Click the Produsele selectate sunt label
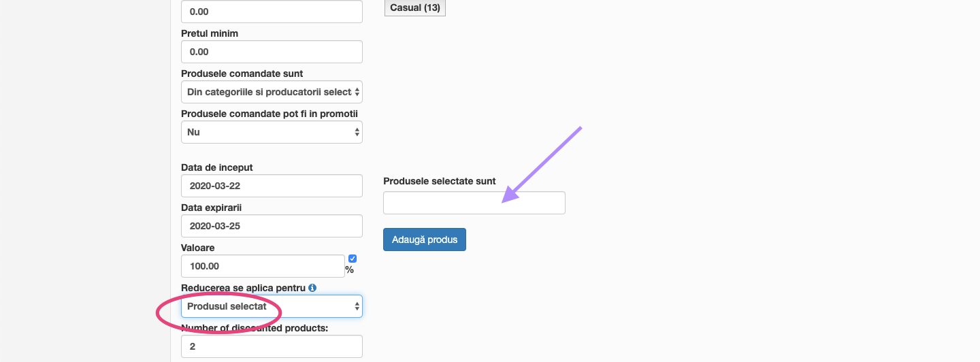The width and height of the screenshot is (980, 362). click(440, 181)
